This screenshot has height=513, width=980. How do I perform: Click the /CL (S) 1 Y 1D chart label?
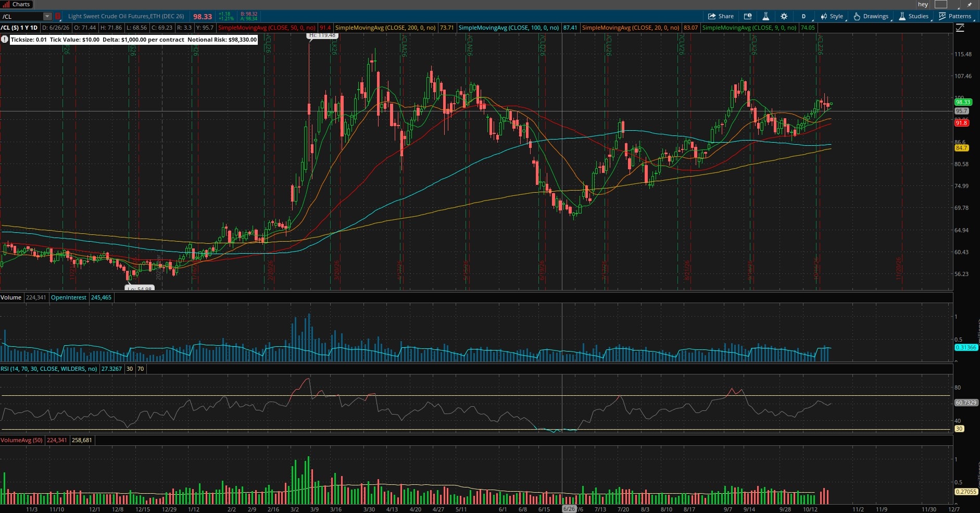[x=20, y=28]
